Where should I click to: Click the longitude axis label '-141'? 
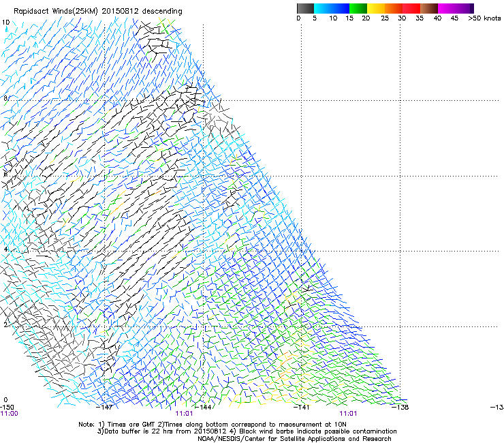pyautogui.click(x=302, y=408)
